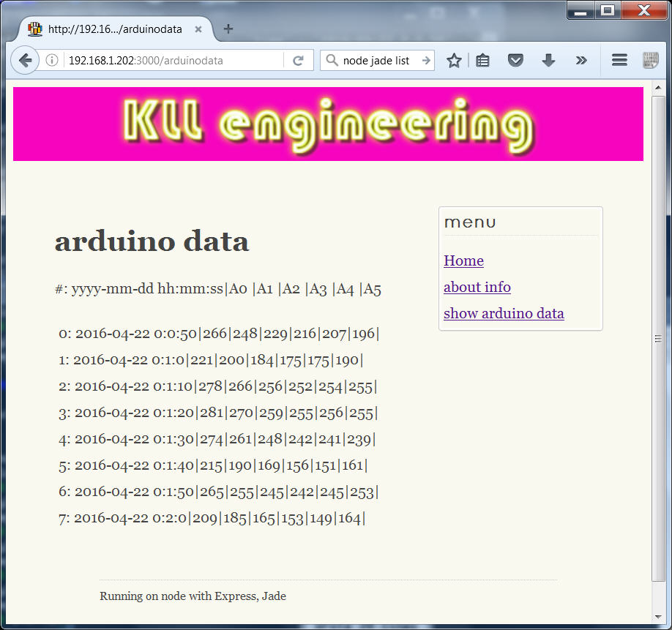Open a new tab with plus button
Viewport: 672px width, 630px height.
228,29
